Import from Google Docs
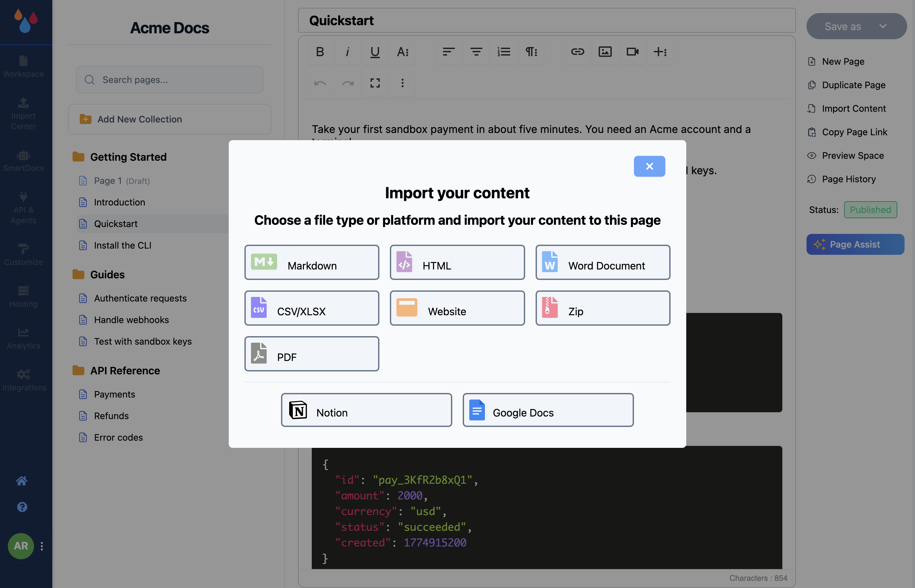915x588 pixels. click(548, 410)
